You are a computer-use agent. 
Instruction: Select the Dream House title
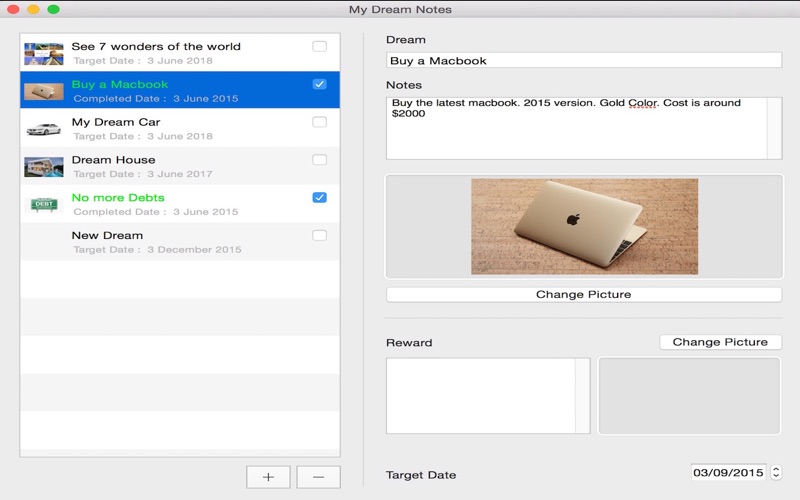point(113,160)
